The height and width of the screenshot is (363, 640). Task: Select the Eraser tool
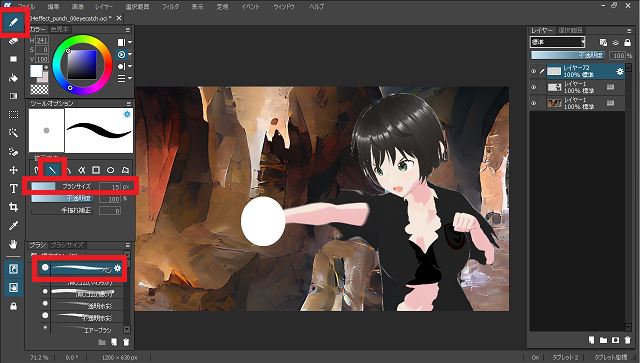point(13,41)
